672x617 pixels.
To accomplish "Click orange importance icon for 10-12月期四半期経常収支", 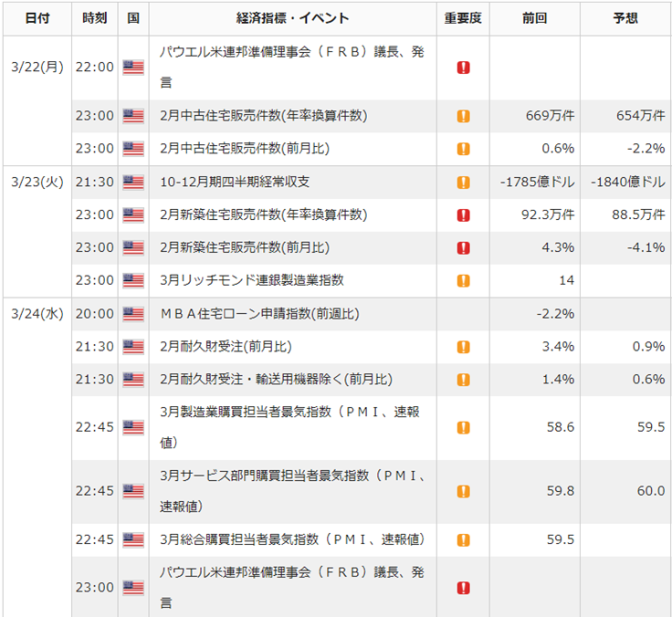I will (x=463, y=183).
